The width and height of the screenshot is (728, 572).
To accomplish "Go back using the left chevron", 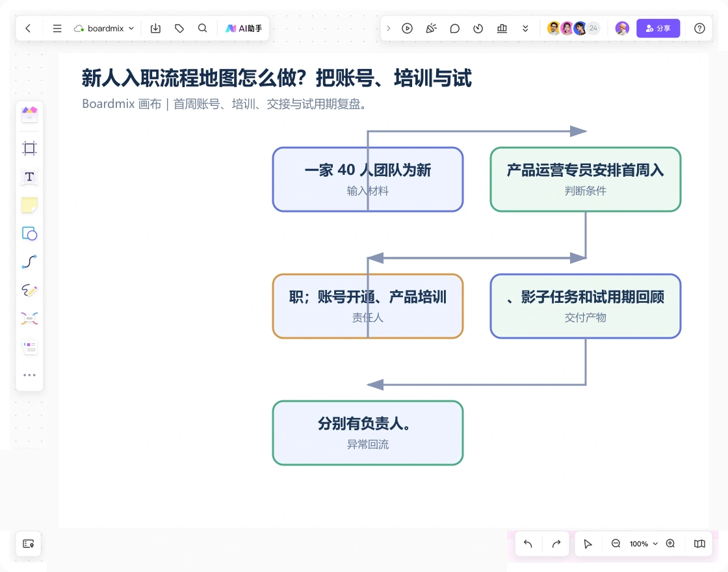I will coord(29,29).
